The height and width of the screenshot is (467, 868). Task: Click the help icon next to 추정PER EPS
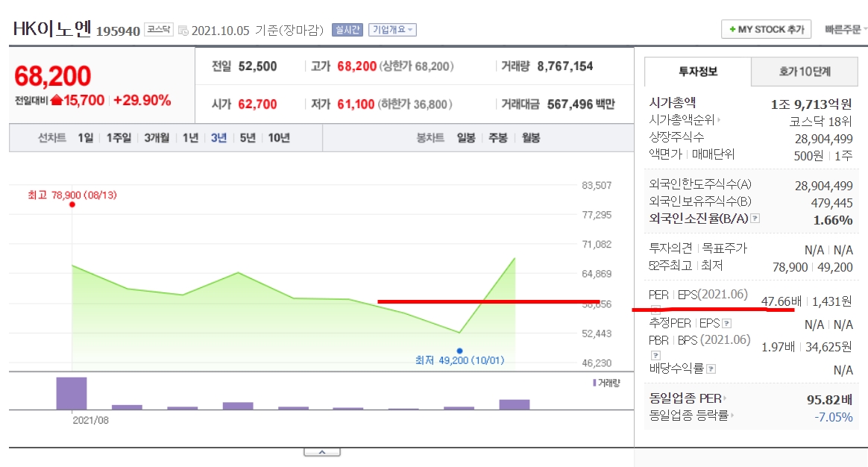pos(727,323)
